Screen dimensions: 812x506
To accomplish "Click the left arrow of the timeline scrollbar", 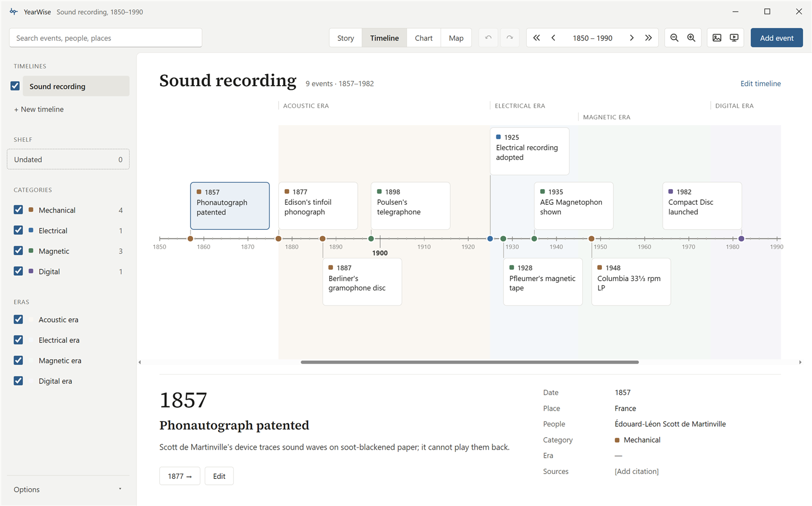I will (140, 362).
